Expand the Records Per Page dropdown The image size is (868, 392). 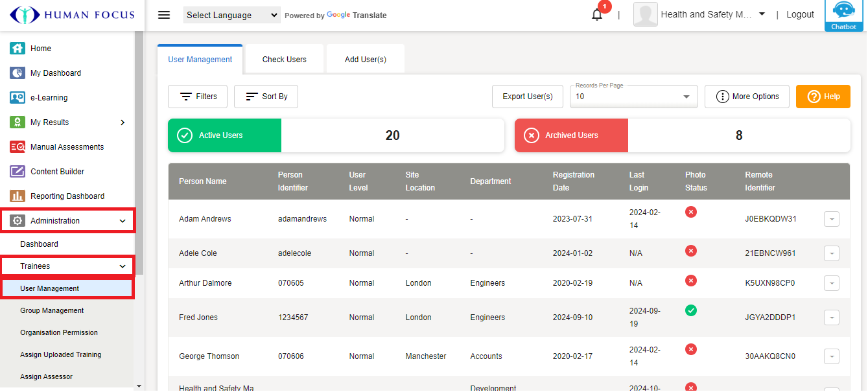633,97
